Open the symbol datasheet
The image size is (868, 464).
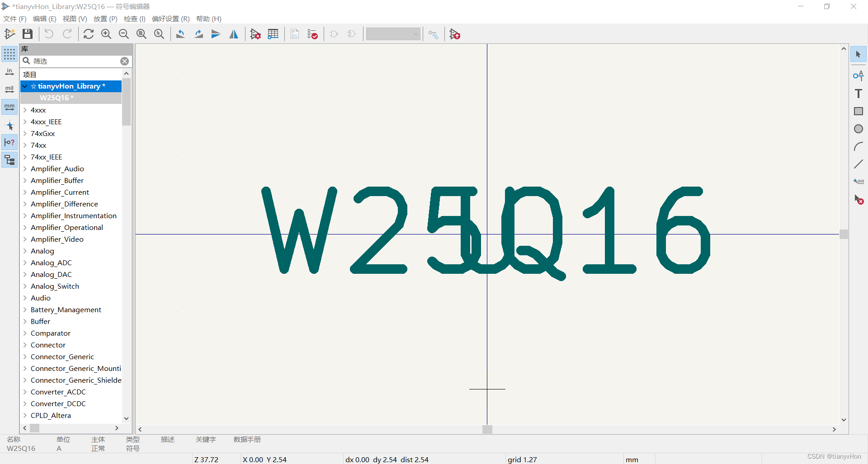click(295, 34)
